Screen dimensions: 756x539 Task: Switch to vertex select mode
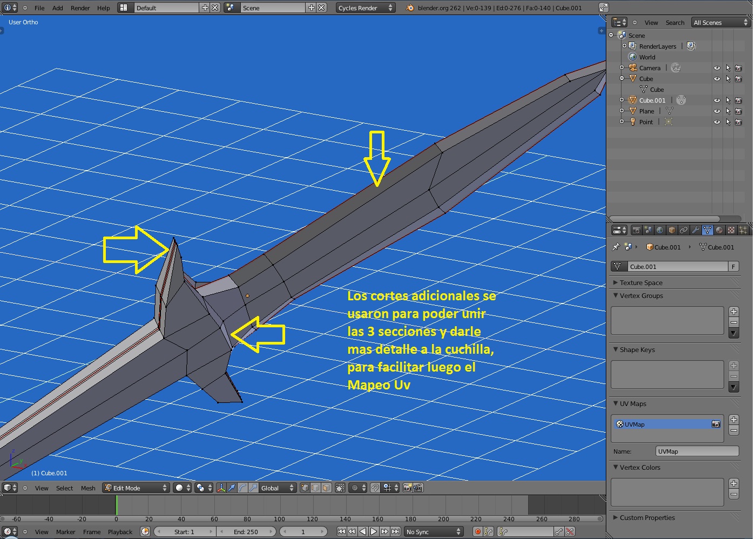[305, 488]
